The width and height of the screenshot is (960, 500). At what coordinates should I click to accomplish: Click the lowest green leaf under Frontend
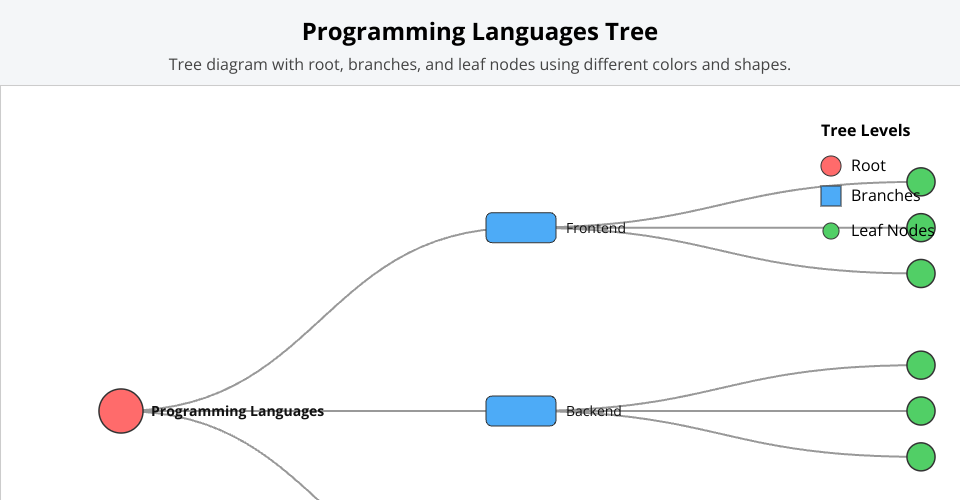921,273
